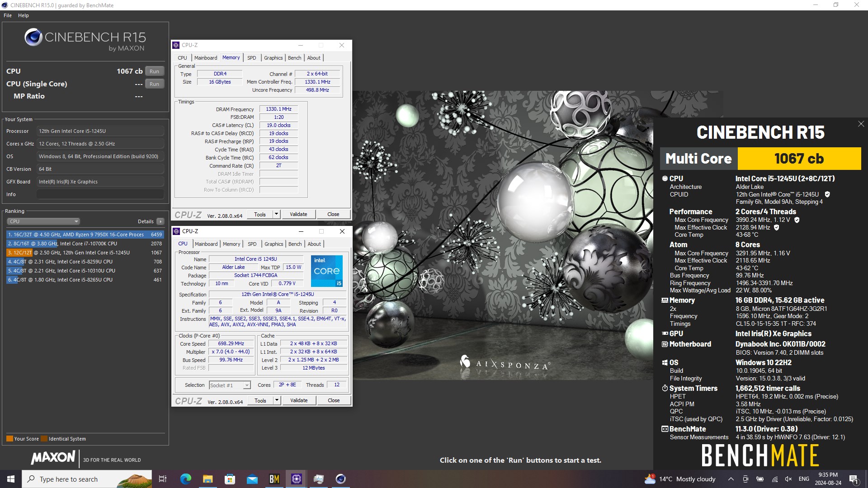Open weather widget showing 14°C
Viewport: 868px width, 488px height.
680,479
